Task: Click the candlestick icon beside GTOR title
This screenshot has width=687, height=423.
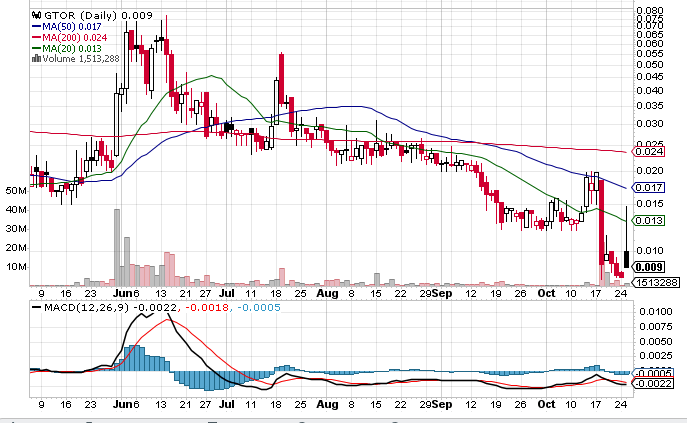Action: (37, 15)
